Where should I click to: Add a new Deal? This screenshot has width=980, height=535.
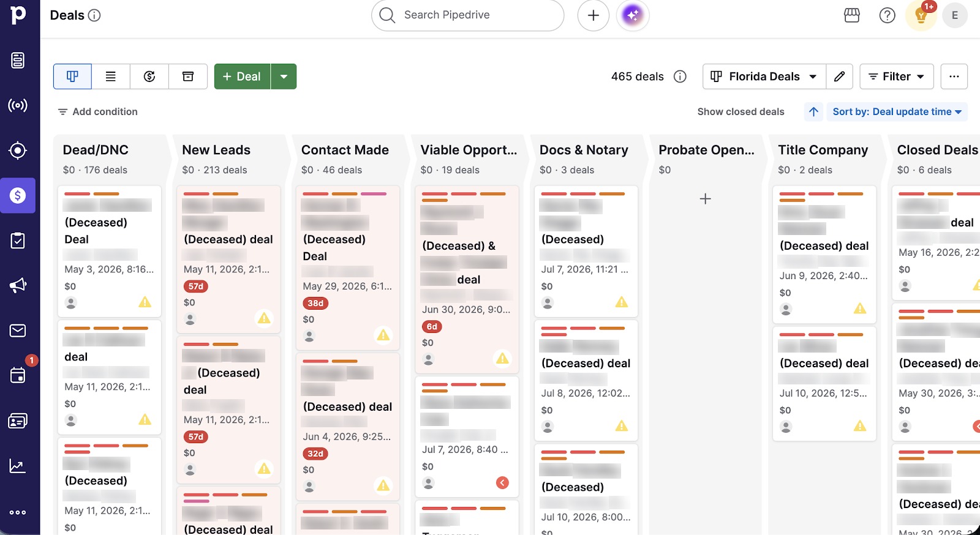(x=242, y=77)
